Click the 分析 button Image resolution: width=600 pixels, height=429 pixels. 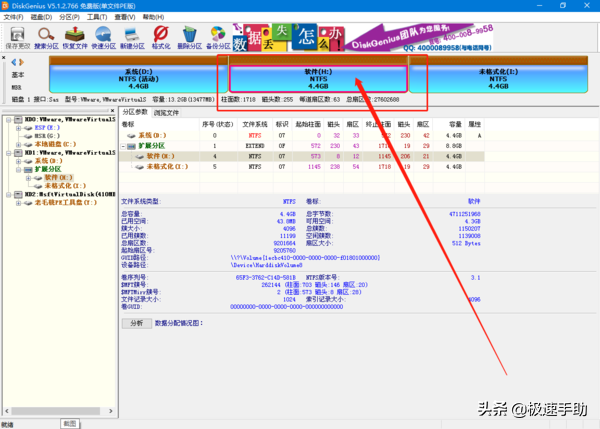coord(137,323)
